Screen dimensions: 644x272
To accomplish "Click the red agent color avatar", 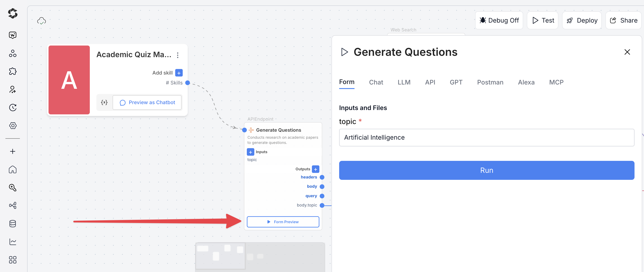I will [69, 80].
